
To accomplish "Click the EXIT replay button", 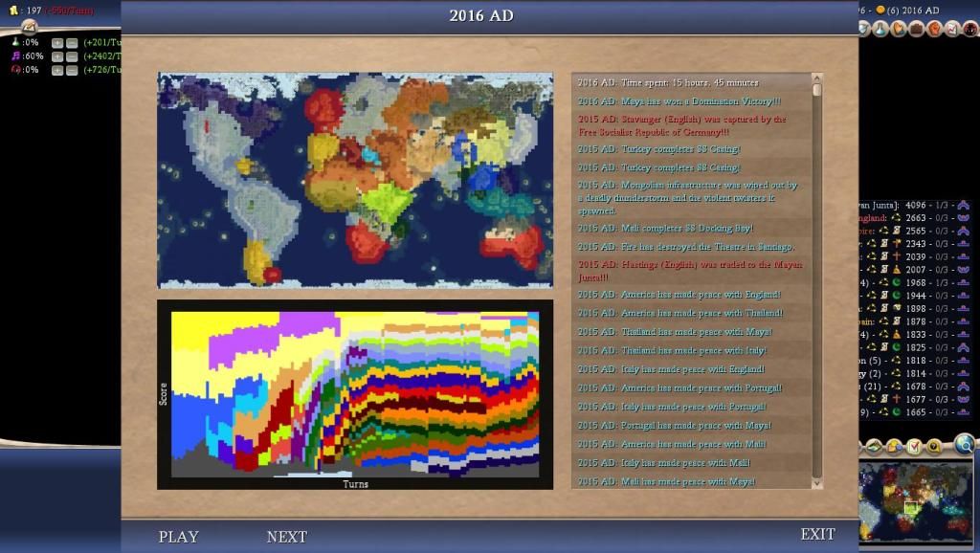I will pyautogui.click(x=818, y=534).
